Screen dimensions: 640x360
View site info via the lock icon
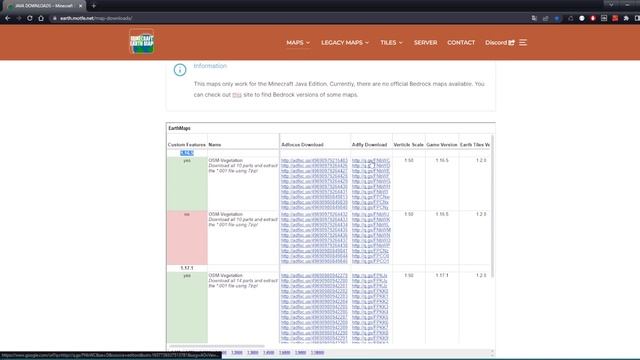click(54, 18)
